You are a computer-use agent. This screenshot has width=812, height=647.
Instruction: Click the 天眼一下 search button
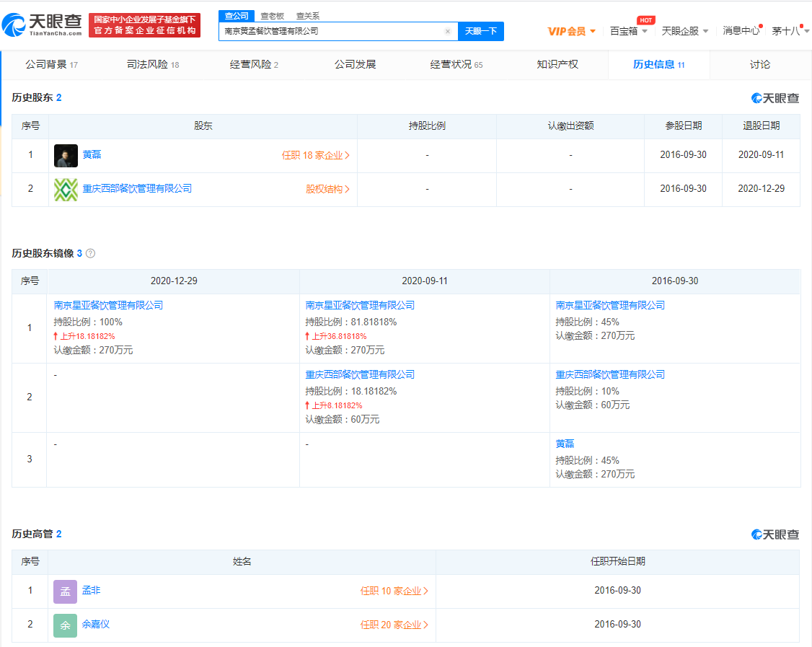click(480, 31)
